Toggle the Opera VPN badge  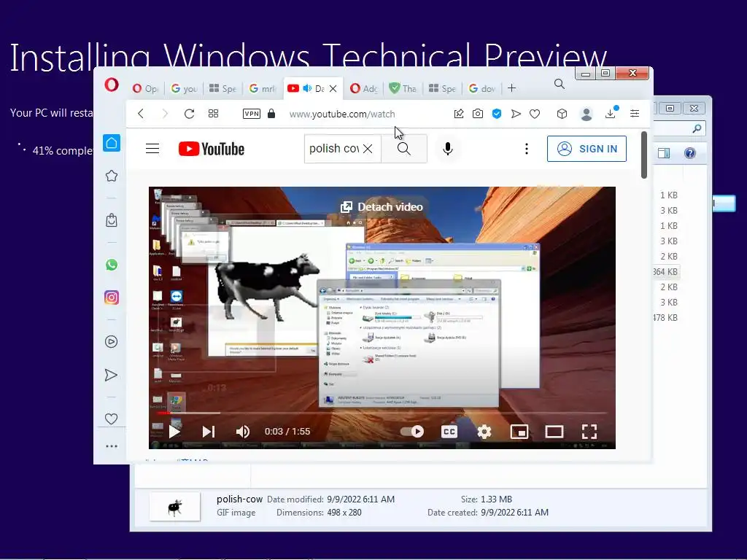pos(251,114)
